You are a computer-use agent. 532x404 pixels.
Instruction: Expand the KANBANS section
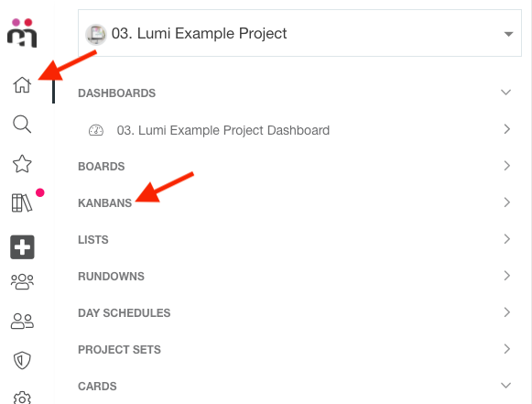click(295, 202)
